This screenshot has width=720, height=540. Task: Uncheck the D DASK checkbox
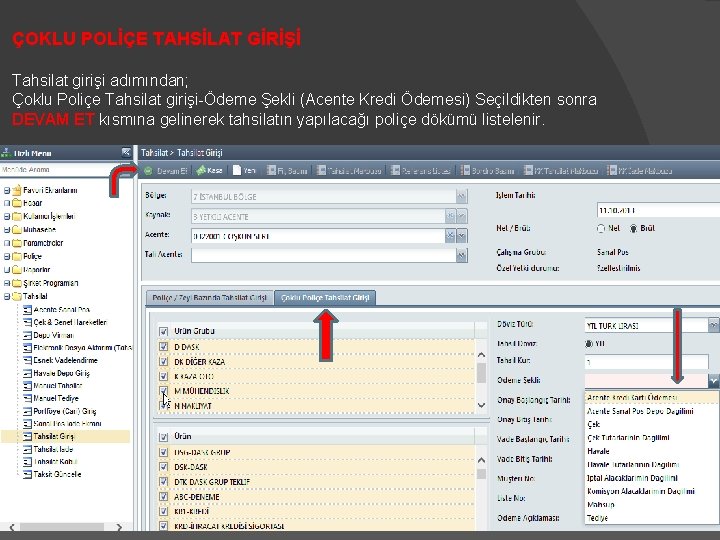[163, 347]
